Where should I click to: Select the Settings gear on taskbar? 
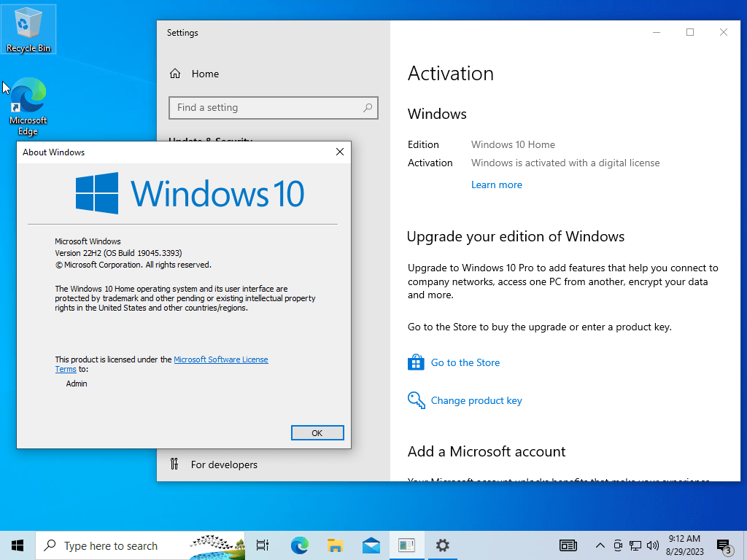click(x=443, y=545)
